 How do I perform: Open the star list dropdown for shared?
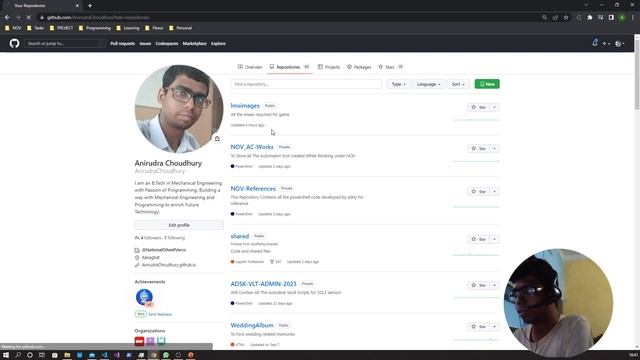point(494,239)
